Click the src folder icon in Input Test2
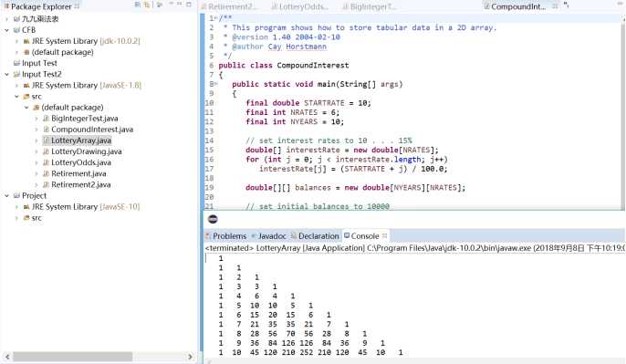Screen dimensions: 626x364 pyautogui.click(x=26, y=97)
